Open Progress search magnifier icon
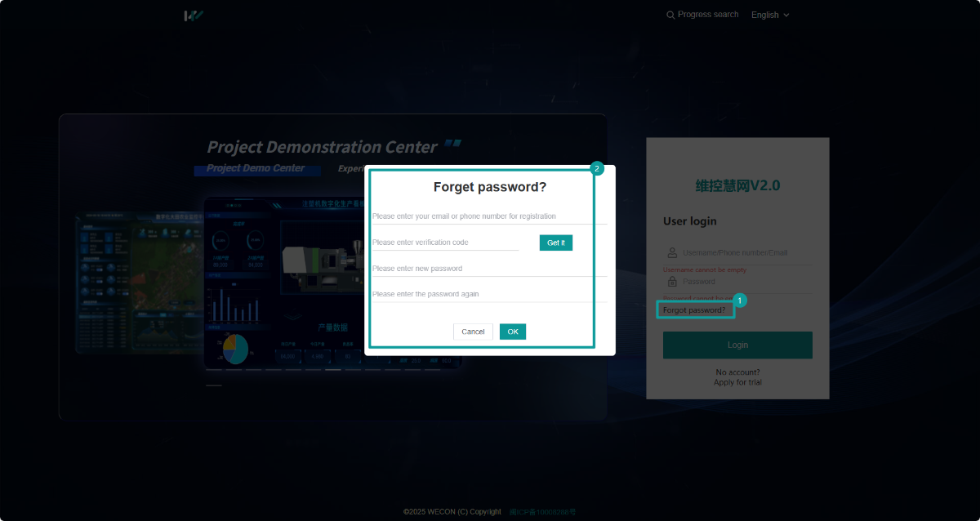 tap(670, 15)
